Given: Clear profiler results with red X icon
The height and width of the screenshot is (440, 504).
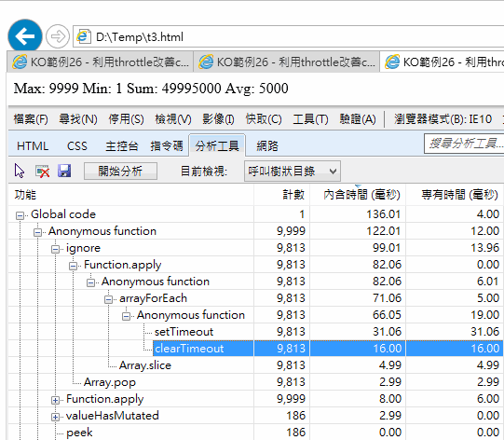Looking at the screenshot, I should (x=42, y=172).
